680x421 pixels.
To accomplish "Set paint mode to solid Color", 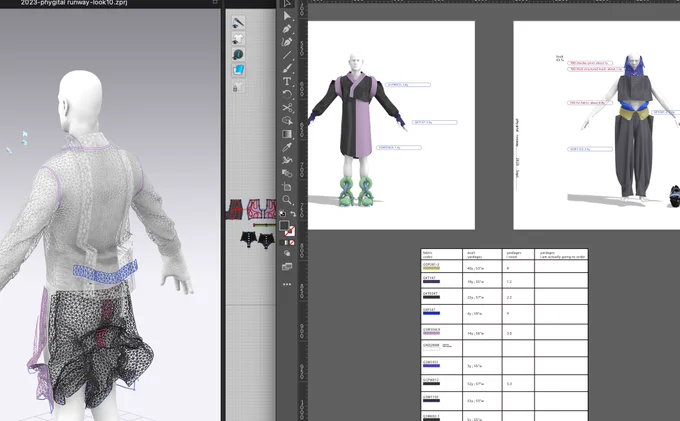I will point(282,243).
